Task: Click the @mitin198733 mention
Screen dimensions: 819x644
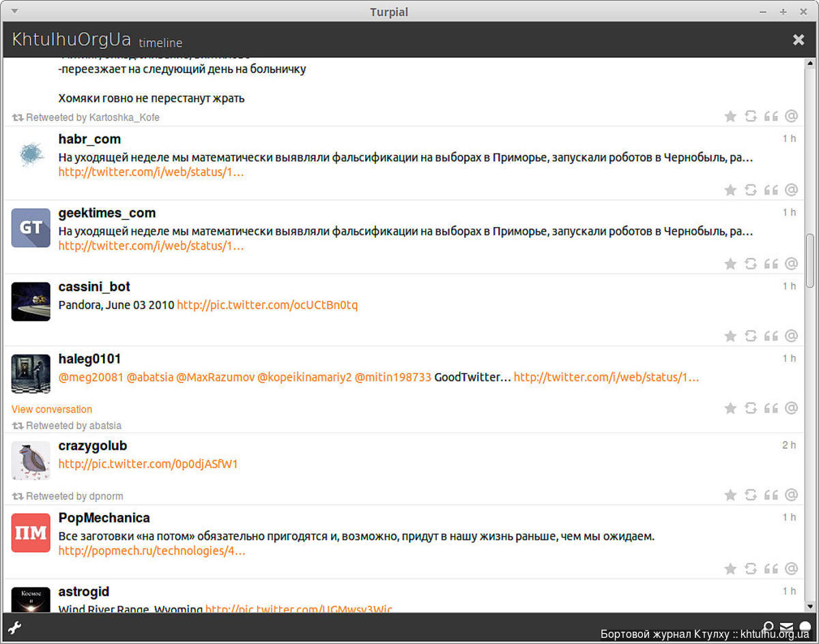Action: 393,377
